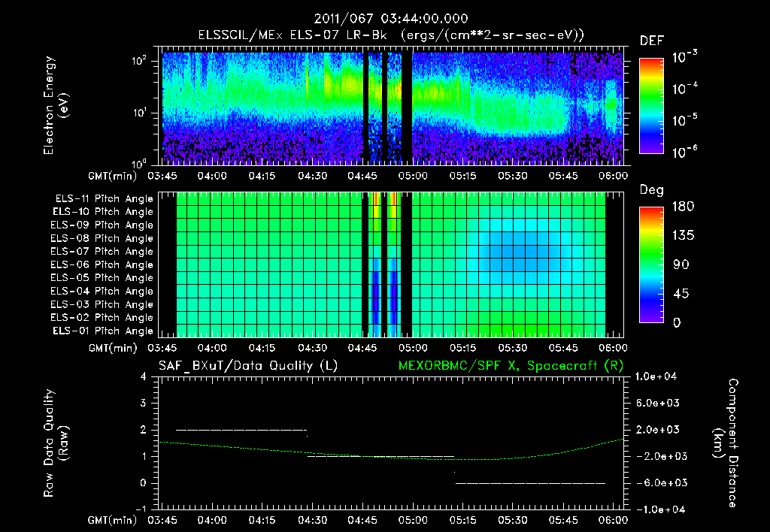The height and width of the screenshot is (532, 770).
Task: Click the 180 value on the Deg scale
Action: click(683, 207)
